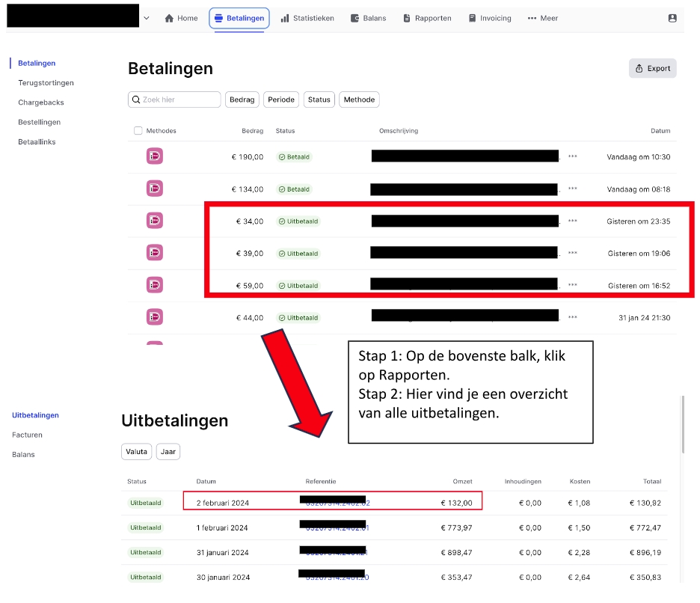The height and width of the screenshot is (603, 700).
Task: Open the three-dots menu for the €134,00 payment
Action: (573, 189)
